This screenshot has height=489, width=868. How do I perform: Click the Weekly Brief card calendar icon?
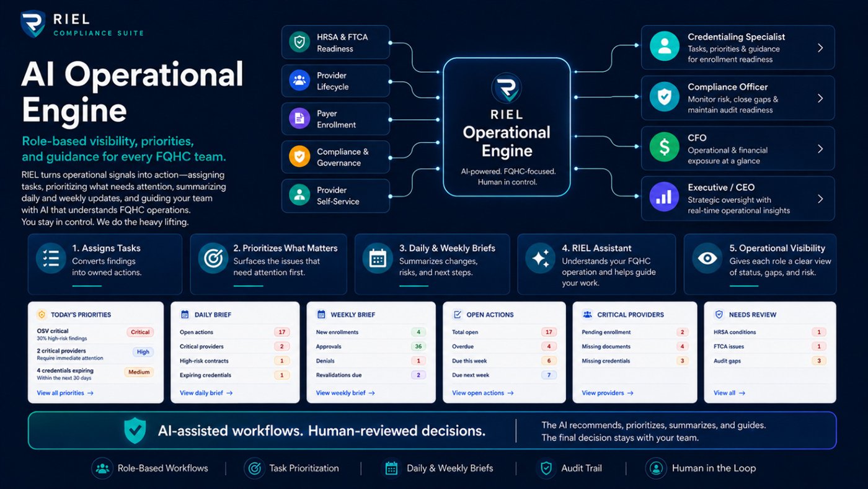[x=321, y=315]
